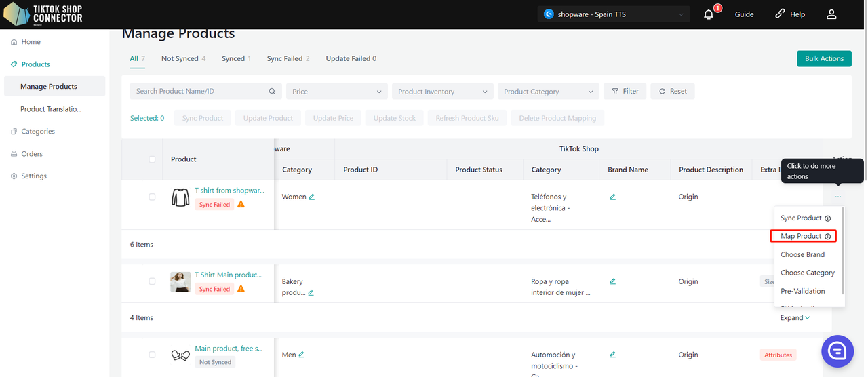
Task: Click the Bulk Actions button
Action: [824, 59]
